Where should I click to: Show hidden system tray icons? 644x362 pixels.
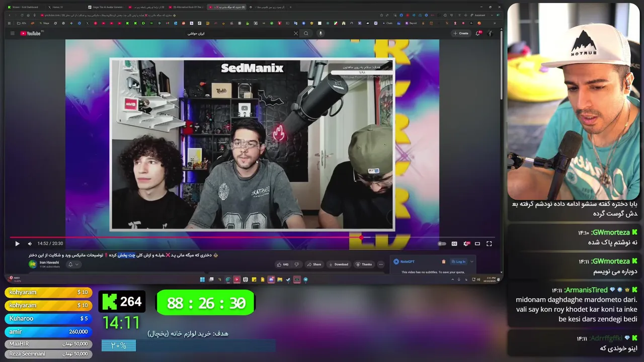pyautogui.click(x=452, y=279)
